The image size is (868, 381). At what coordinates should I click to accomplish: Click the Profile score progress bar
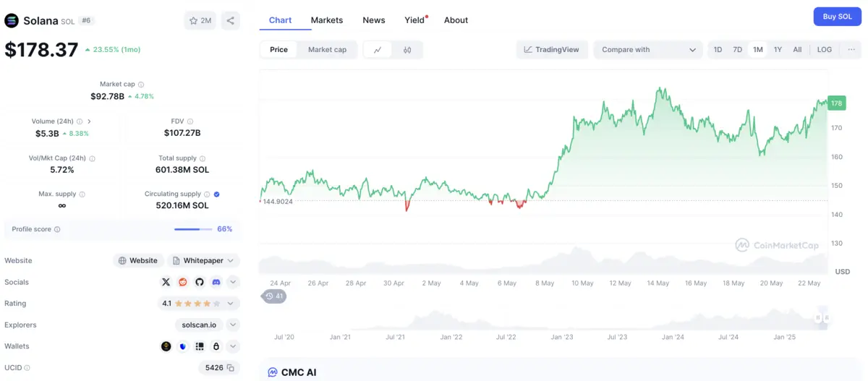point(193,229)
